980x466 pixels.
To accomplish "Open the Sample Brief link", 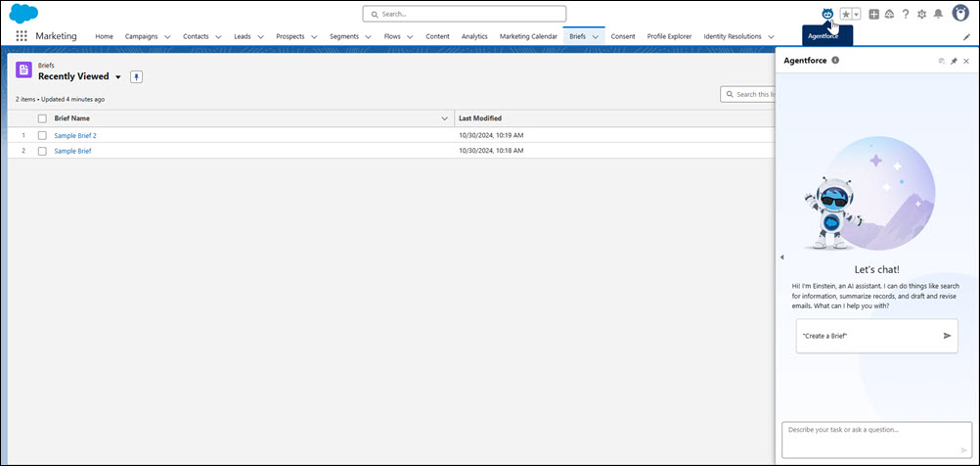I will (72, 151).
